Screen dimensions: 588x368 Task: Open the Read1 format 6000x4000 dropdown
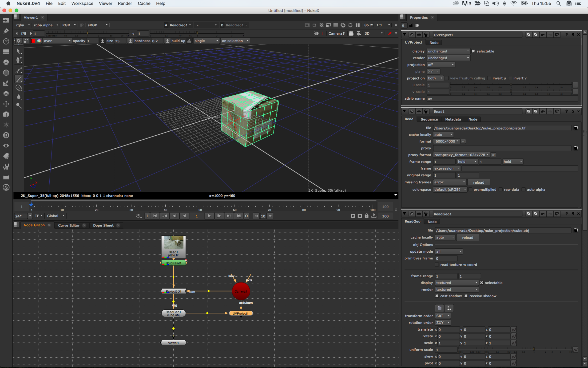coord(447,142)
